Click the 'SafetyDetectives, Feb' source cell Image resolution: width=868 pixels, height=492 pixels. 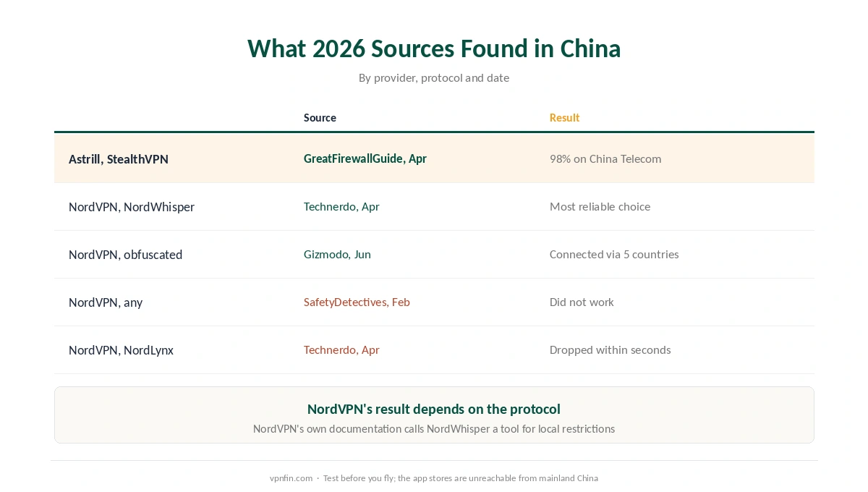pos(357,302)
